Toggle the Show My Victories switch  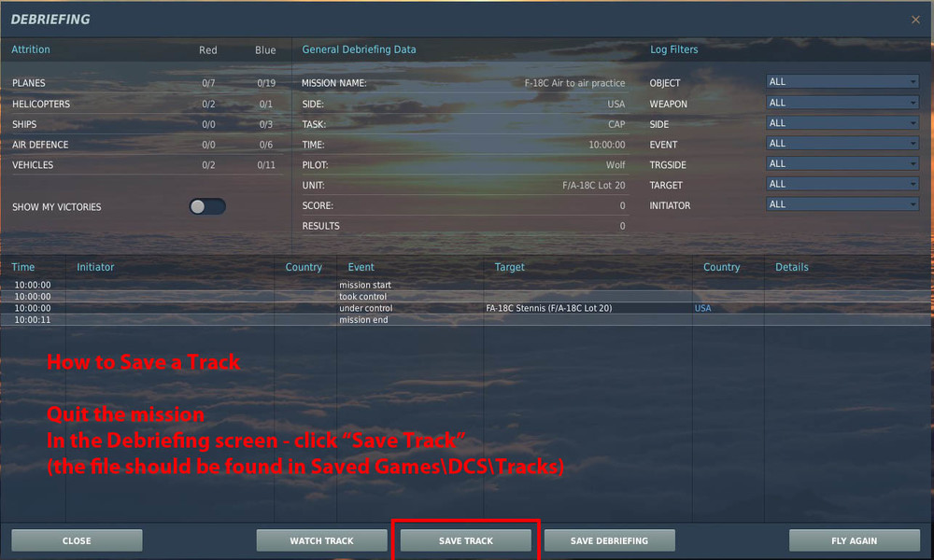tap(207, 206)
